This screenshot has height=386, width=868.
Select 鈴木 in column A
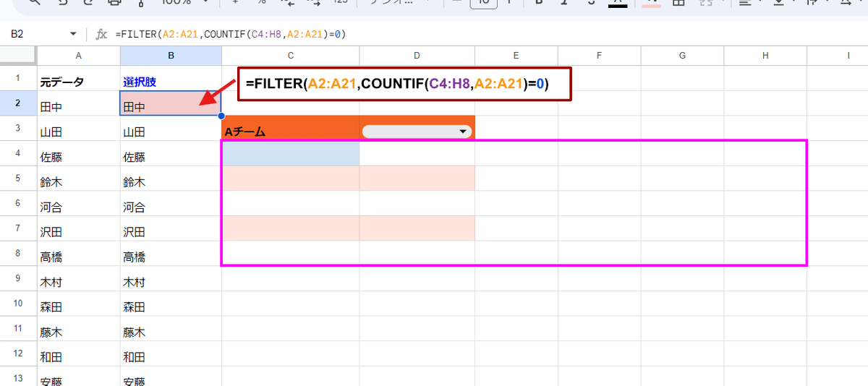pyautogui.click(x=79, y=179)
